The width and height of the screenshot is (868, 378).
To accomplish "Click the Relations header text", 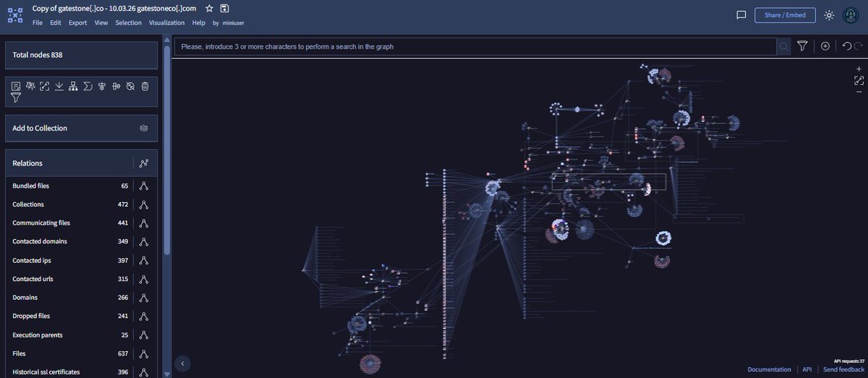I will click(27, 164).
